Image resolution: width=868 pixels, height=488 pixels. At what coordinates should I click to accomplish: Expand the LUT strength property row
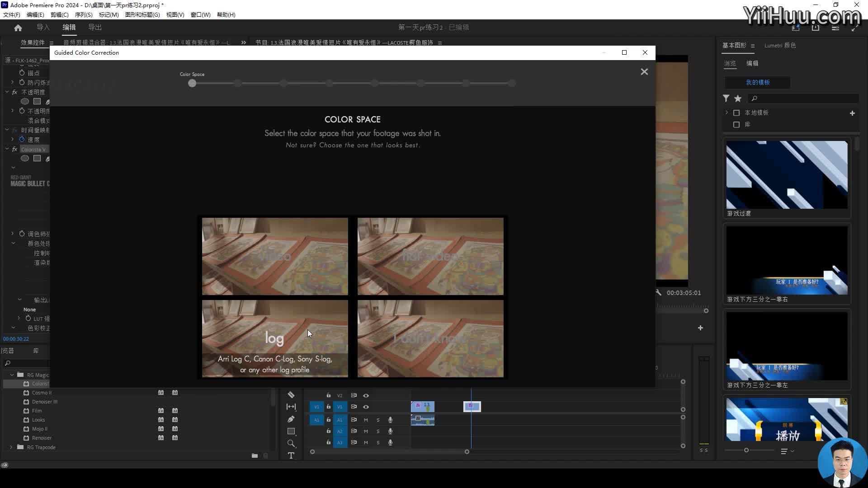(19, 319)
